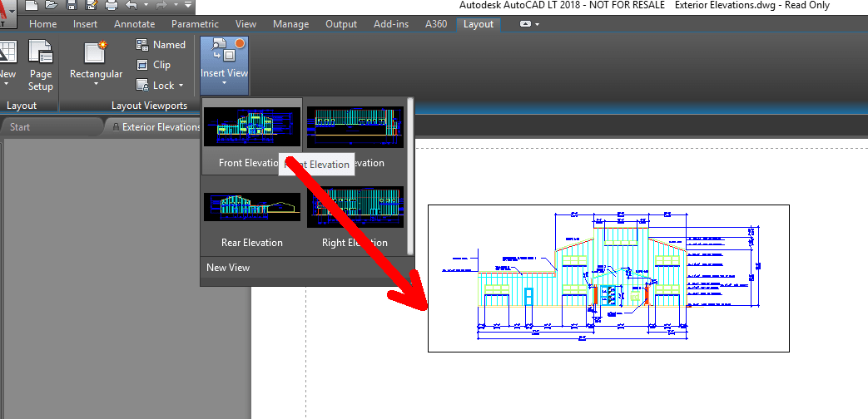Pick the Front Elevation view thumbnail
Image resolution: width=868 pixels, height=419 pixels.
pos(252,127)
